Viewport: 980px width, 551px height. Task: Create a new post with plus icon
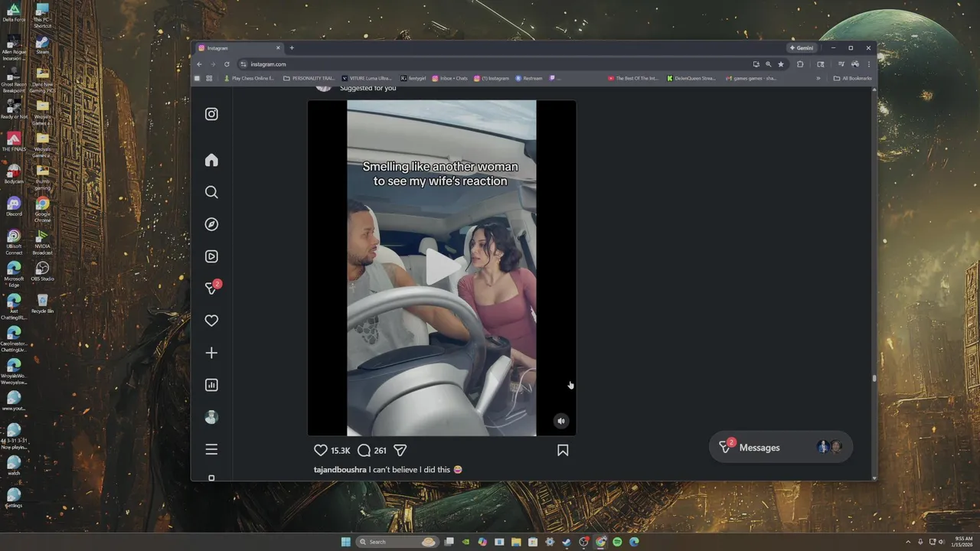click(211, 353)
